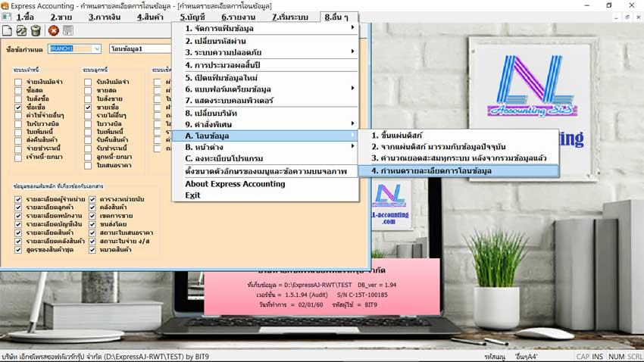Screen dimensions: 644x362
Task: Uncheck ตารางหน่วยนับ checkbox
Action: 92,199
